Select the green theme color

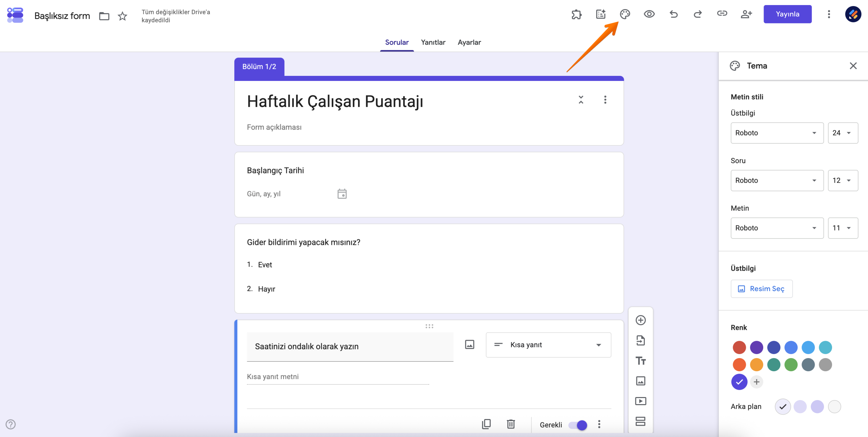point(791,365)
